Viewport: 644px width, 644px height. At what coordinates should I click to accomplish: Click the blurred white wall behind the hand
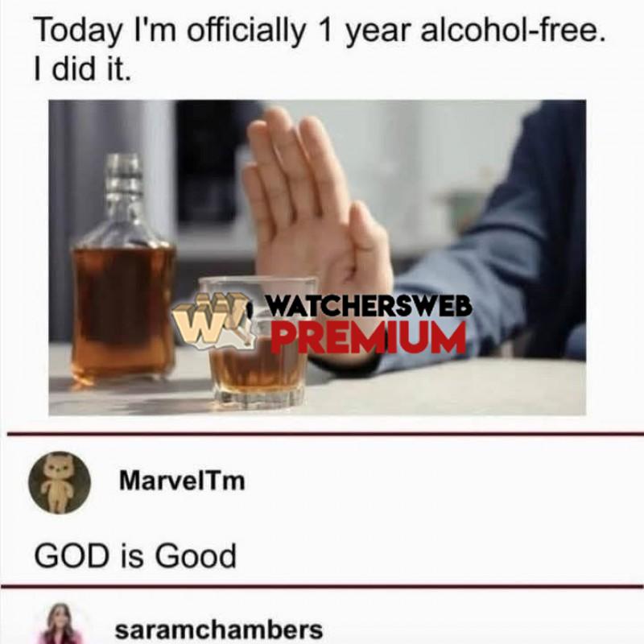coord(411,164)
